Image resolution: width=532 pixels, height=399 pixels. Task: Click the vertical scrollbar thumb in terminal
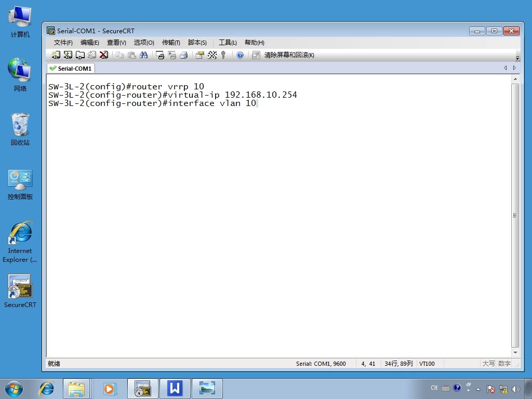(x=515, y=216)
